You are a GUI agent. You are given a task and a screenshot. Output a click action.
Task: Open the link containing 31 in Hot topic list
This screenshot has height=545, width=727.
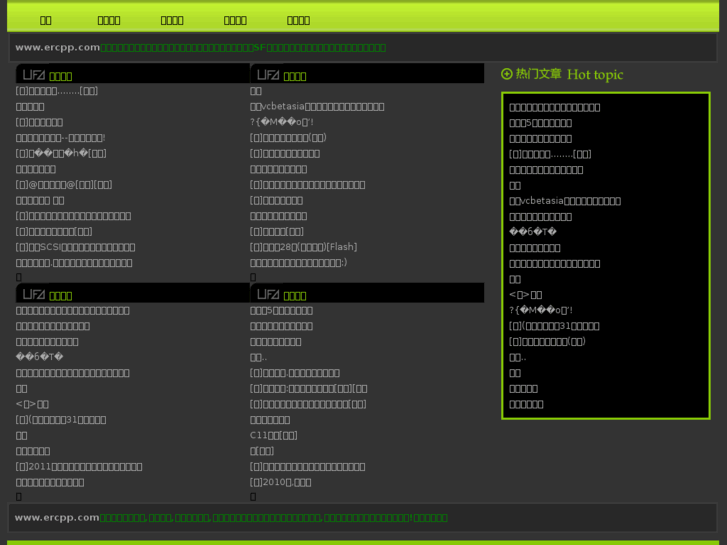(x=554, y=326)
